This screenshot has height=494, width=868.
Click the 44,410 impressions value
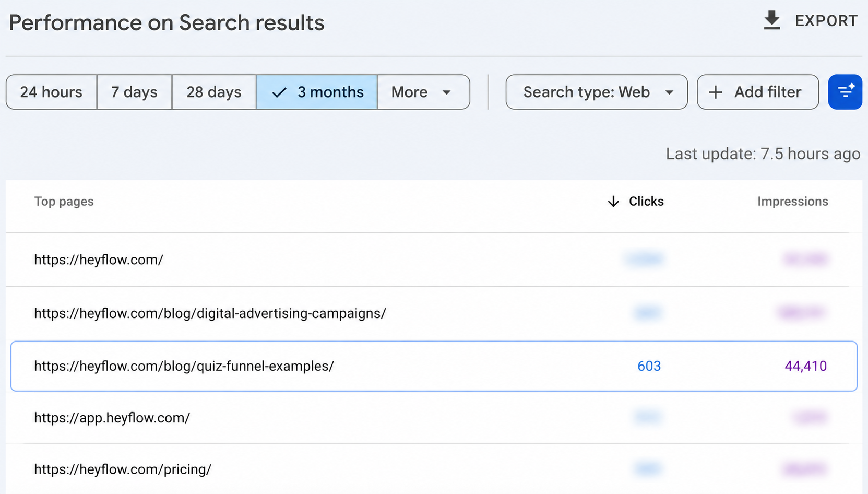tap(805, 366)
